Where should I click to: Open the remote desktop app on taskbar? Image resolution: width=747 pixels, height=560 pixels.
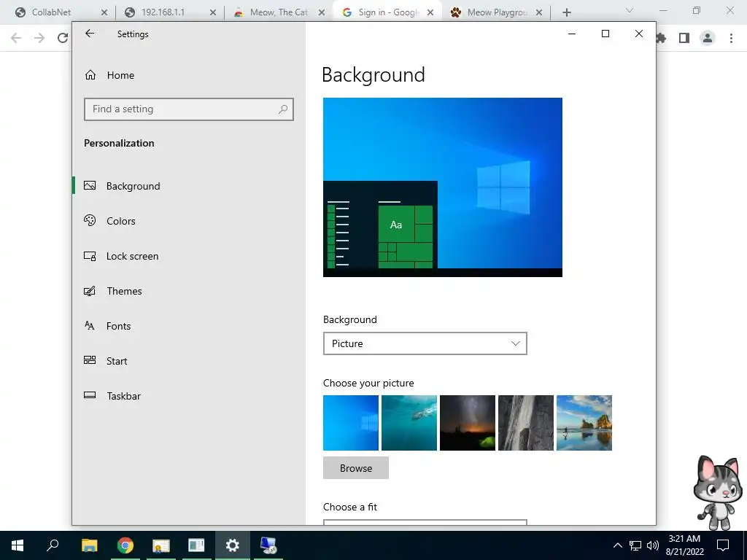pos(268,545)
